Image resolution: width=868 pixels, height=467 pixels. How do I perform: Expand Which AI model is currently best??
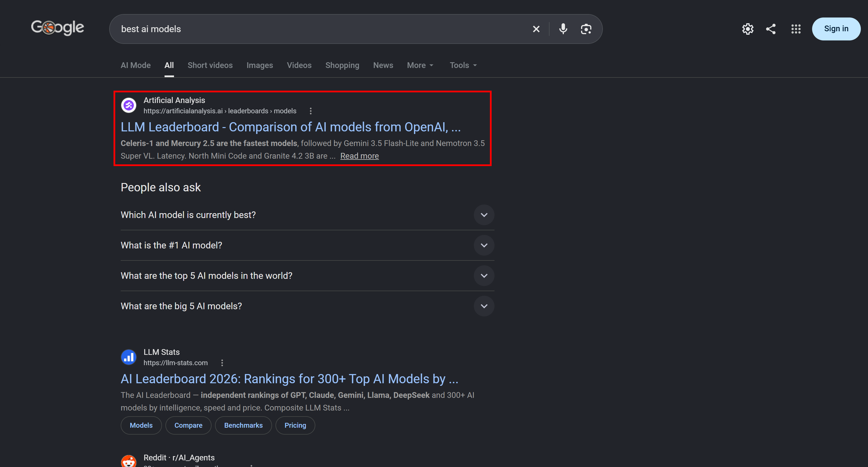(307, 215)
